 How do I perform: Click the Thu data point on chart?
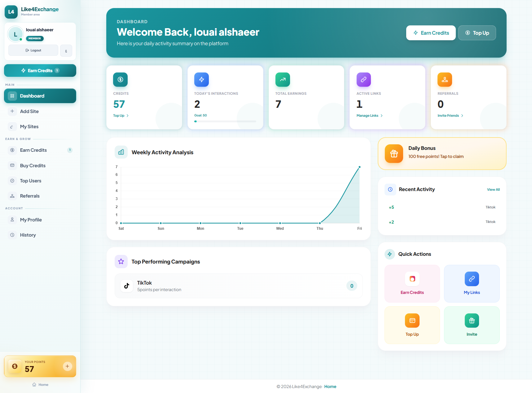point(320,223)
